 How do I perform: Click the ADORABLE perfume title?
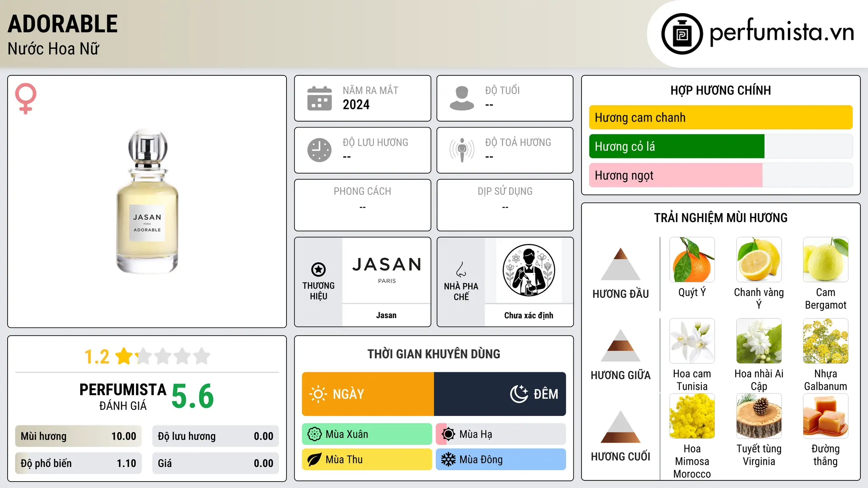click(x=63, y=24)
